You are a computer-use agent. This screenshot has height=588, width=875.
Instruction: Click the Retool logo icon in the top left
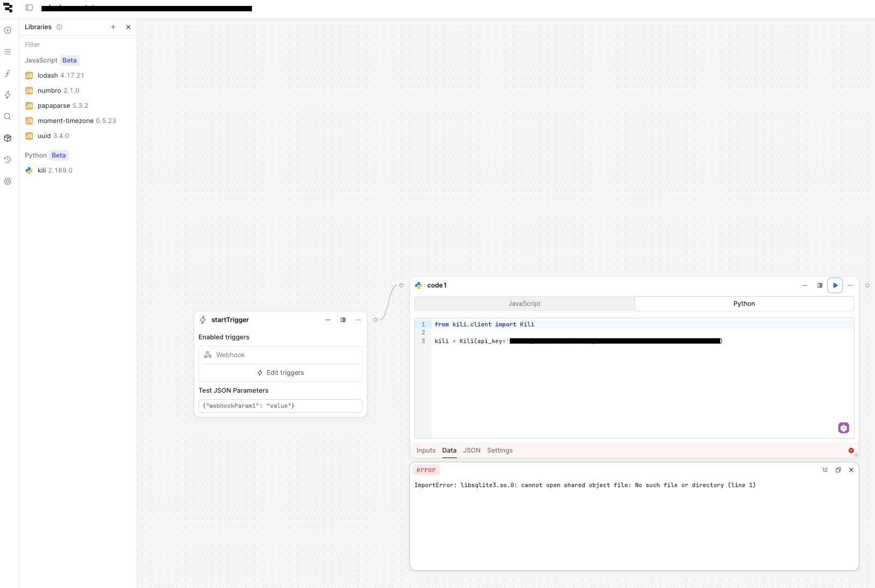click(x=8, y=8)
